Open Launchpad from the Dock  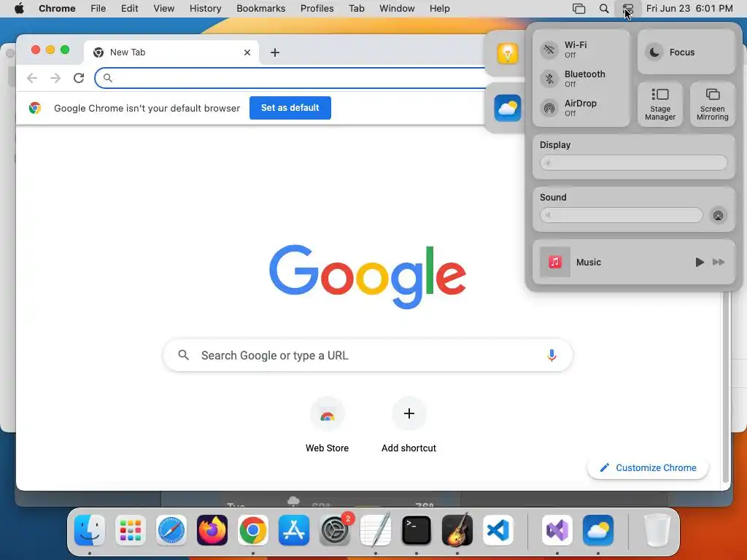131,530
